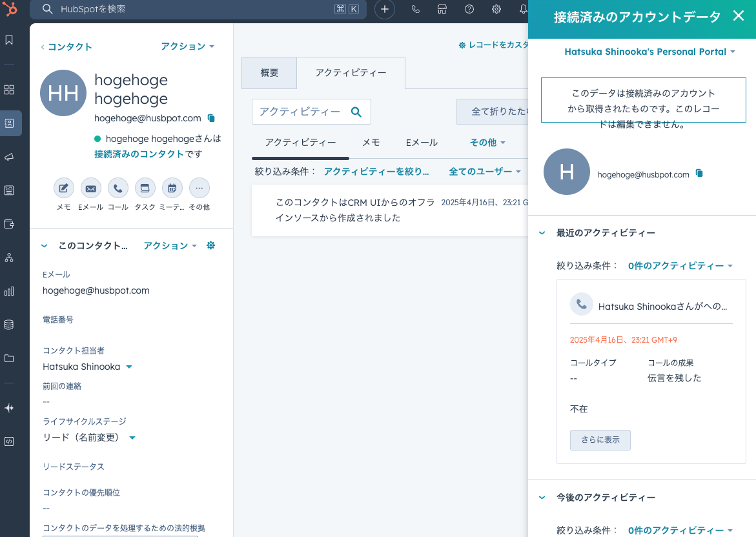Close the 接続済みのアカウントデータ panel
Image resolution: width=756 pixels, height=537 pixels.
(738, 16)
